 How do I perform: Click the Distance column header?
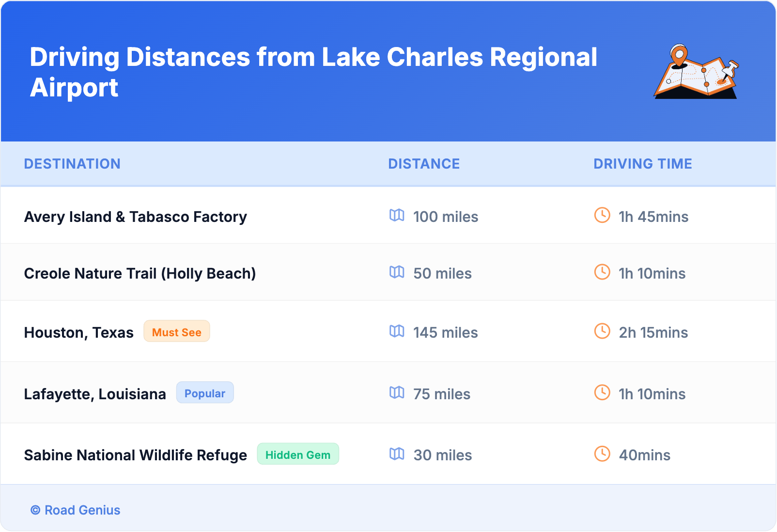pyautogui.click(x=424, y=164)
